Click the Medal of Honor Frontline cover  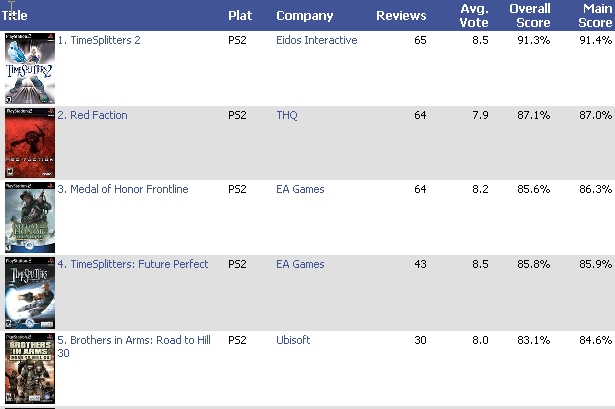click(x=30, y=218)
